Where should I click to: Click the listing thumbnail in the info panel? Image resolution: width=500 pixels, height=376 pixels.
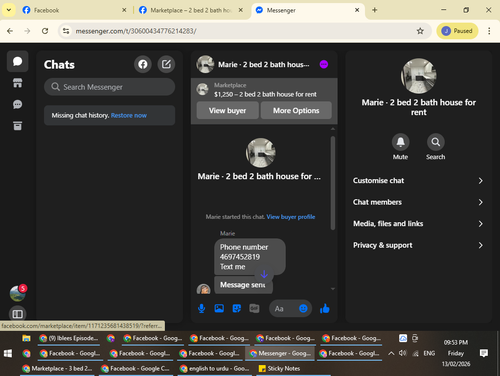[x=419, y=76]
